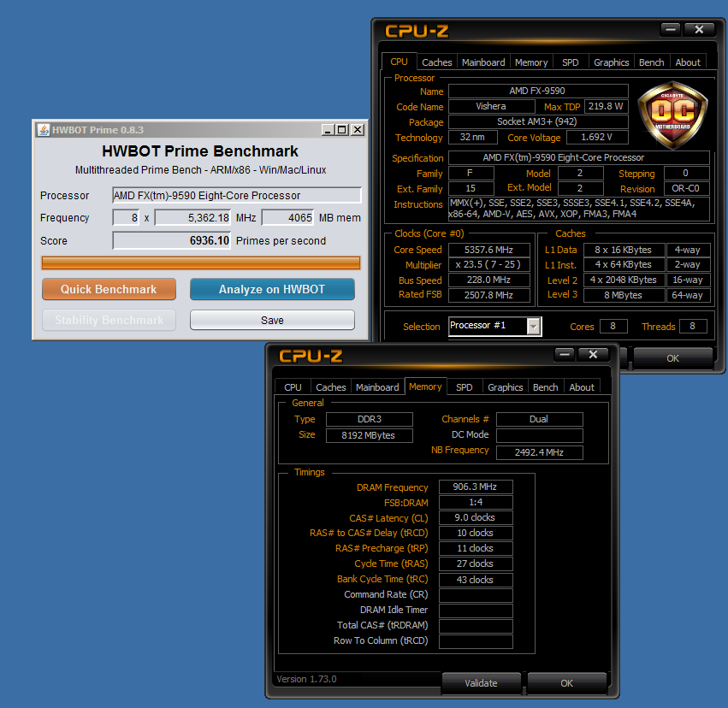Minimize the HWBOT Prime window
The width and height of the screenshot is (728, 708).
pos(328,130)
